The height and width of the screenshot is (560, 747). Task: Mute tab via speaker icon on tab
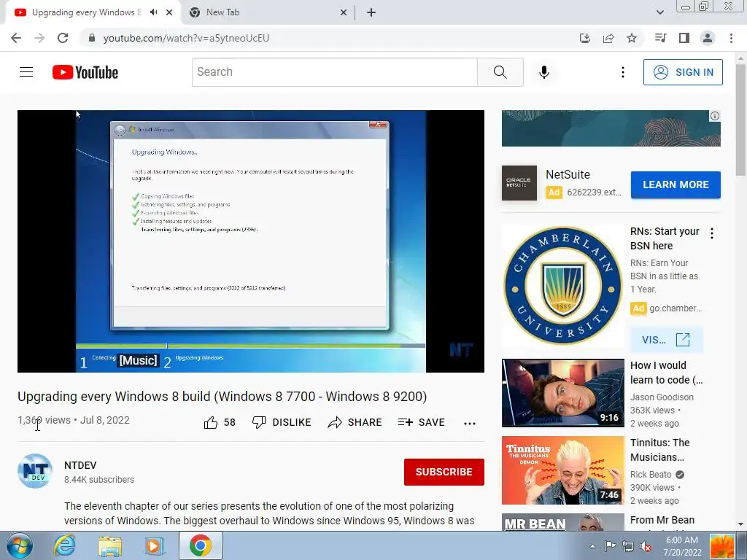pyautogui.click(x=153, y=12)
